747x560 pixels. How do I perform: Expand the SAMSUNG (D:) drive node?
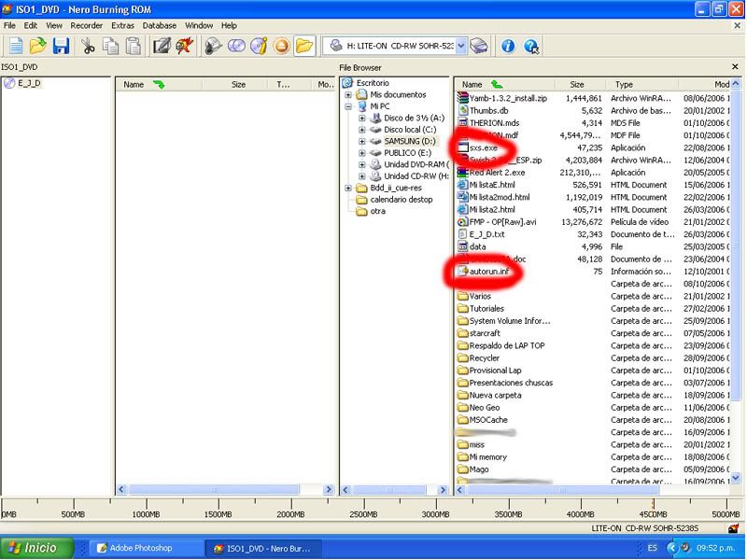point(362,142)
